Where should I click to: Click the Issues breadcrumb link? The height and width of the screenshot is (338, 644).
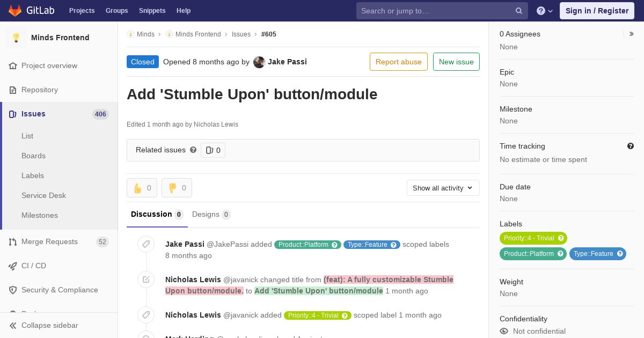coord(241,34)
